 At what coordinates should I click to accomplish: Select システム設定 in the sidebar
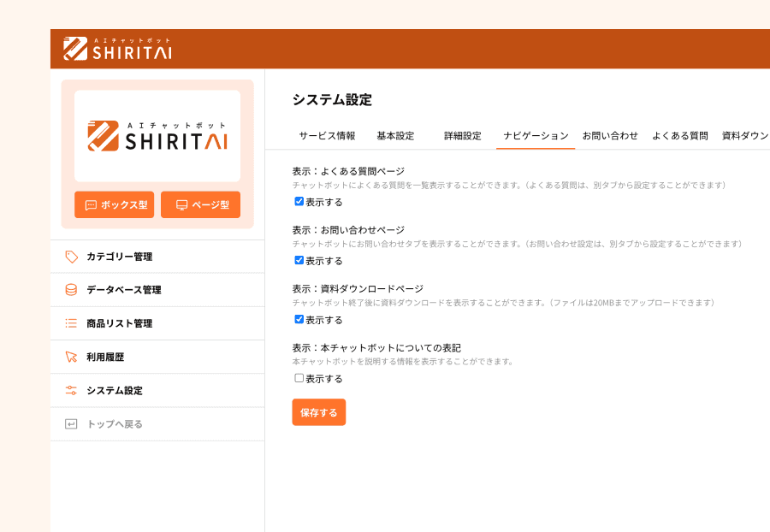[157, 390]
